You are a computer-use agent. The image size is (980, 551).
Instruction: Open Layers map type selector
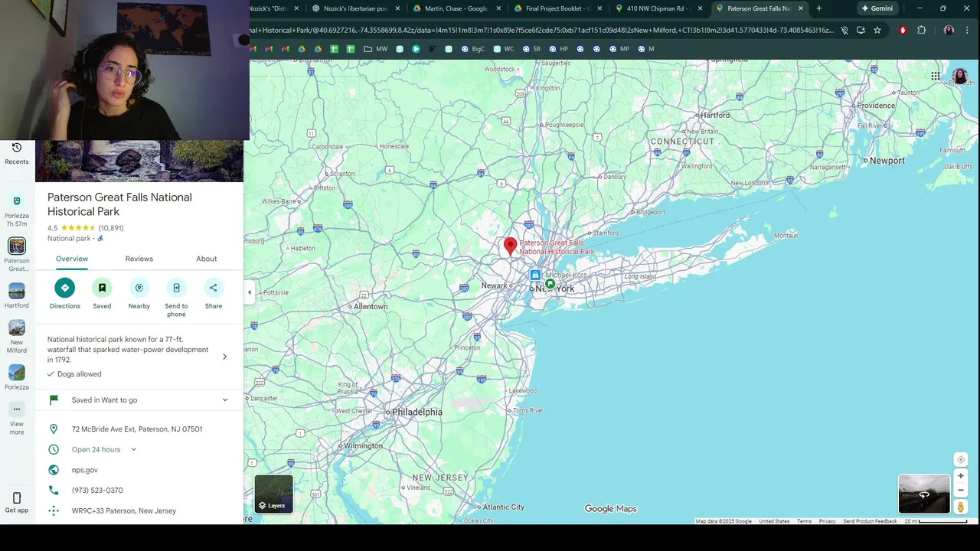tap(273, 494)
